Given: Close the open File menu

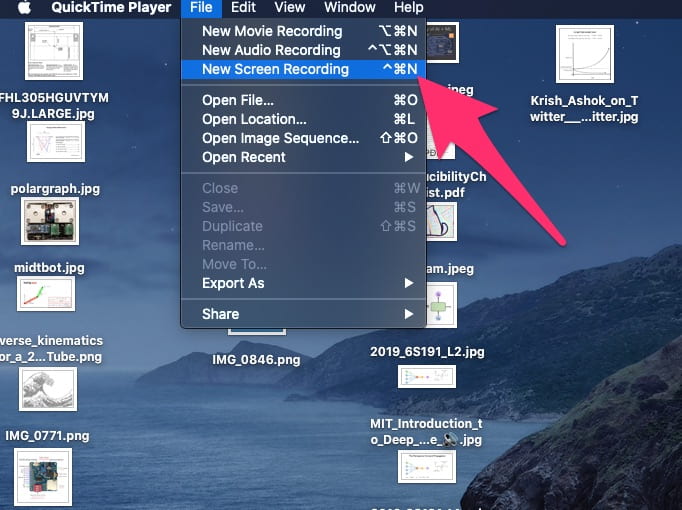Looking at the screenshot, I should tap(201, 7).
